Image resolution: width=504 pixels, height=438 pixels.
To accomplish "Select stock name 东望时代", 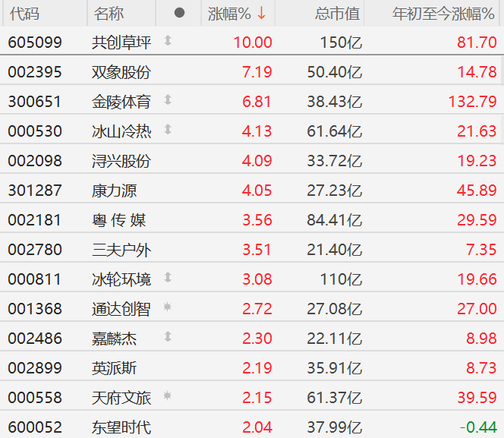I will (121, 427).
